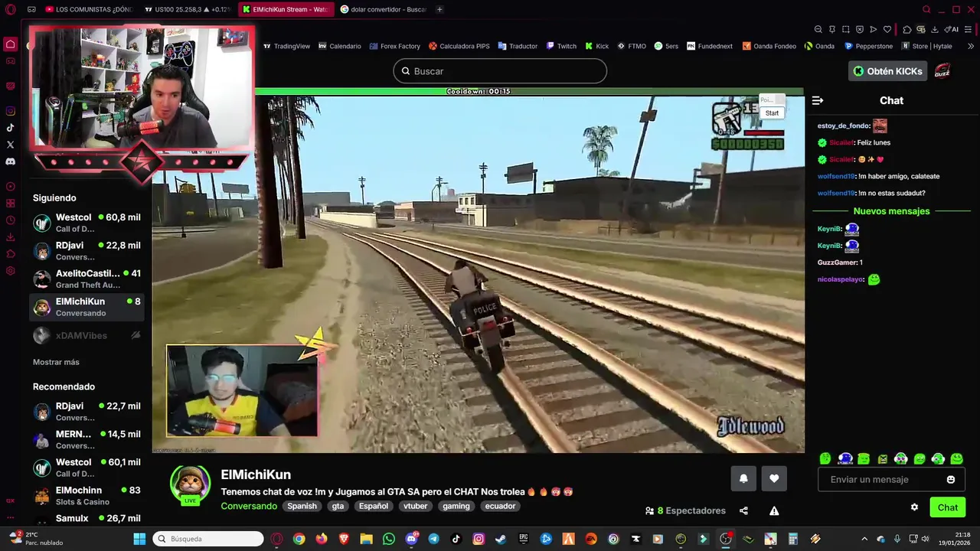Click the Buscar search field
This screenshot has width=980, height=551.
click(x=500, y=71)
